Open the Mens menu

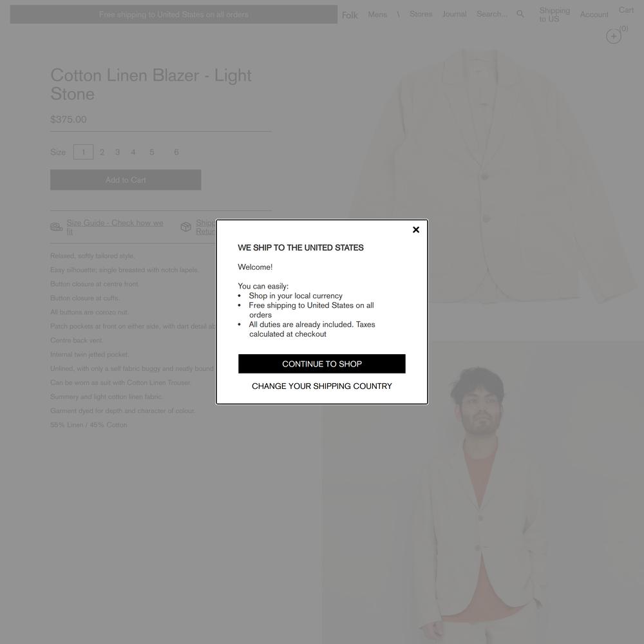click(377, 14)
